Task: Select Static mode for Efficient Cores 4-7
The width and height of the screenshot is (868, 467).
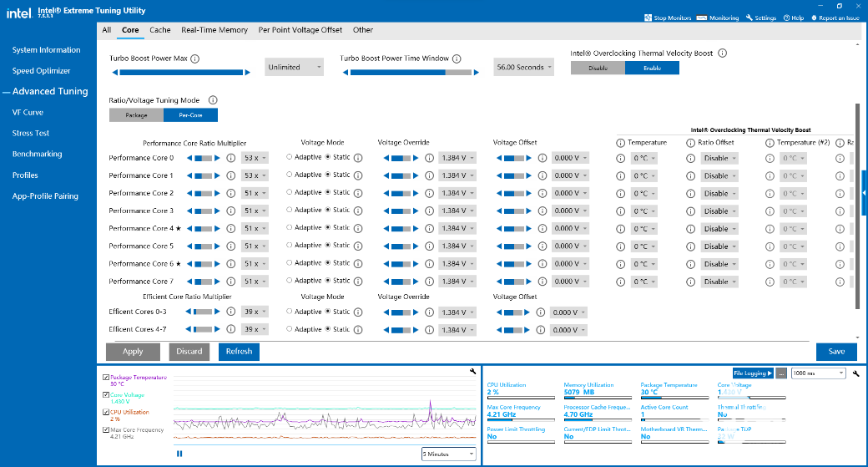Action: (328, 330)
